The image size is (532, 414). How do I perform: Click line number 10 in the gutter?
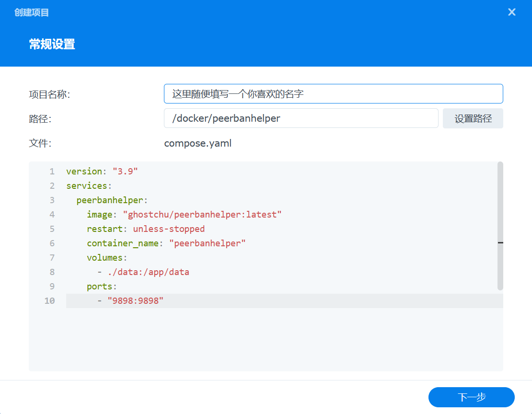pyautogui.click(x=50, y=301)
